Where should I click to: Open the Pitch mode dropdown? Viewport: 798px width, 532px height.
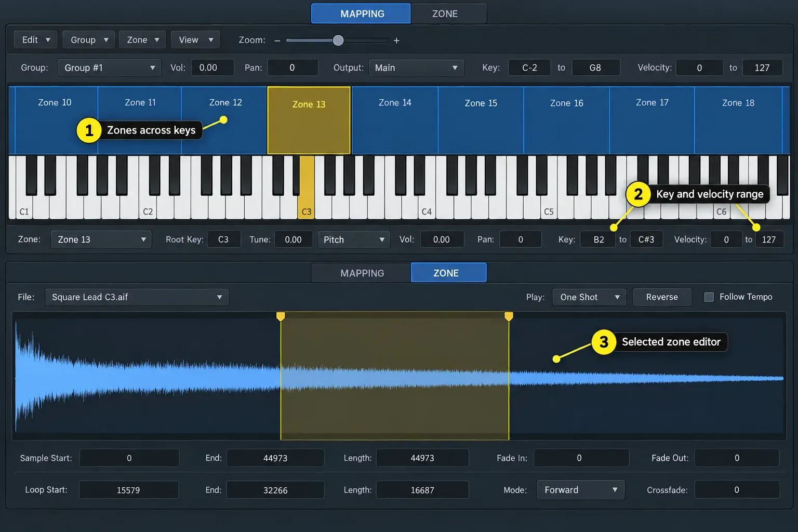354,240
